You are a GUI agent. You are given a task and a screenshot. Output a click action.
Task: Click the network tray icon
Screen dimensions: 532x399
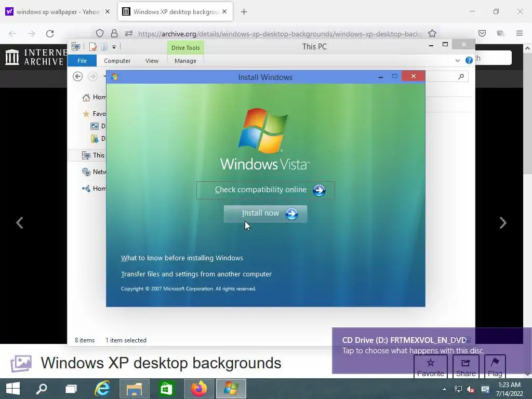[x=458, y=389]
